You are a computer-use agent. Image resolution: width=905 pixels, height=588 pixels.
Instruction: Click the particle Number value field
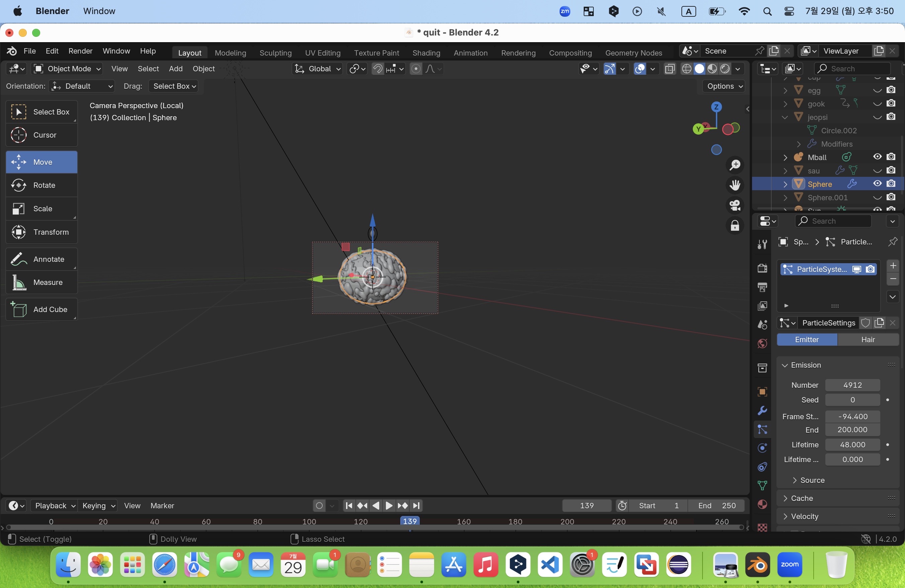click(x=852, y=385)
